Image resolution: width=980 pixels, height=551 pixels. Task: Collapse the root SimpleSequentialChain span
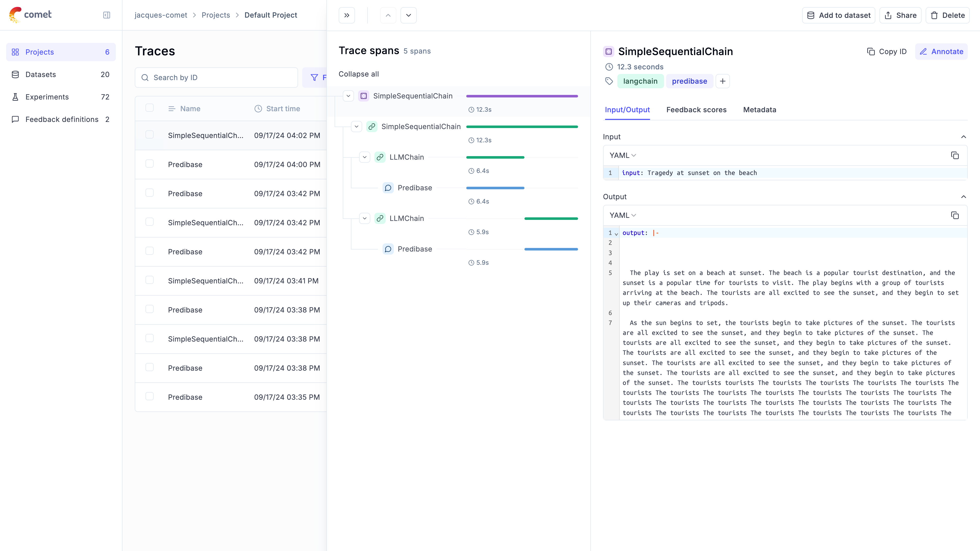[x=348, y=96]
